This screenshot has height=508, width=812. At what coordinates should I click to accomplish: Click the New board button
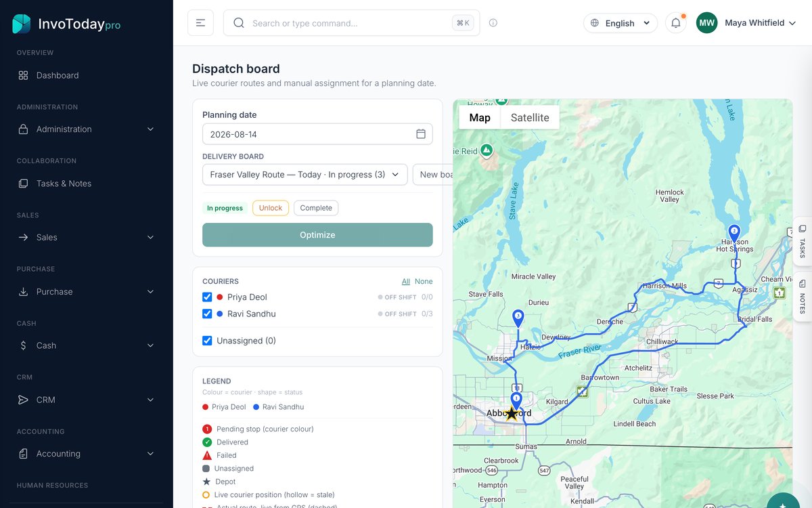point(433,175)
